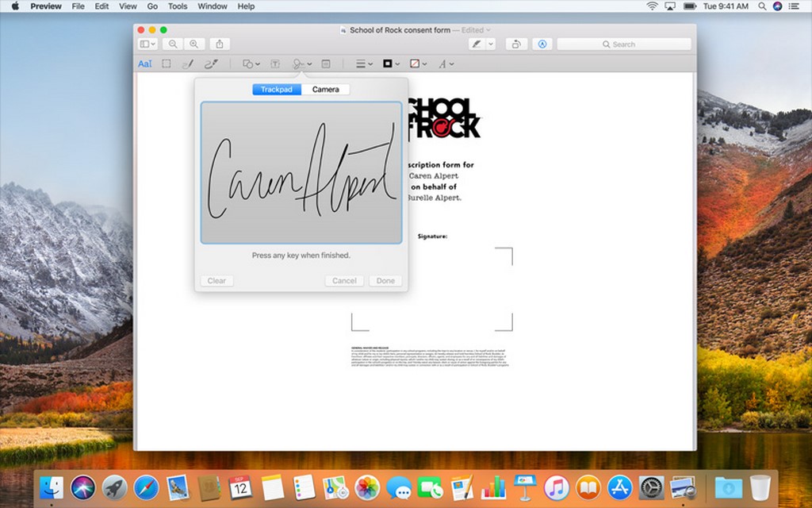Add a Note annotation
This screenshot has height=508, width=812.
(x=326, y=63)
